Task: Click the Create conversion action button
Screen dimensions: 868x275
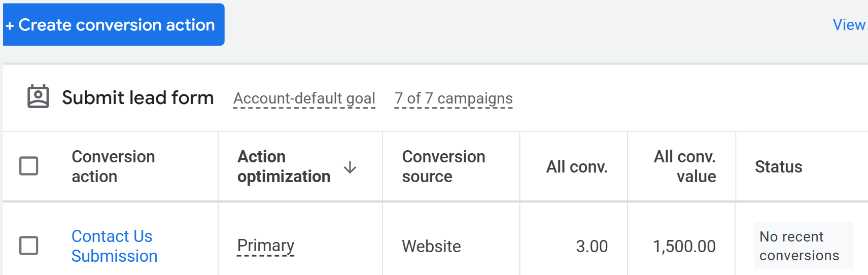Action: tap(114, 25)
